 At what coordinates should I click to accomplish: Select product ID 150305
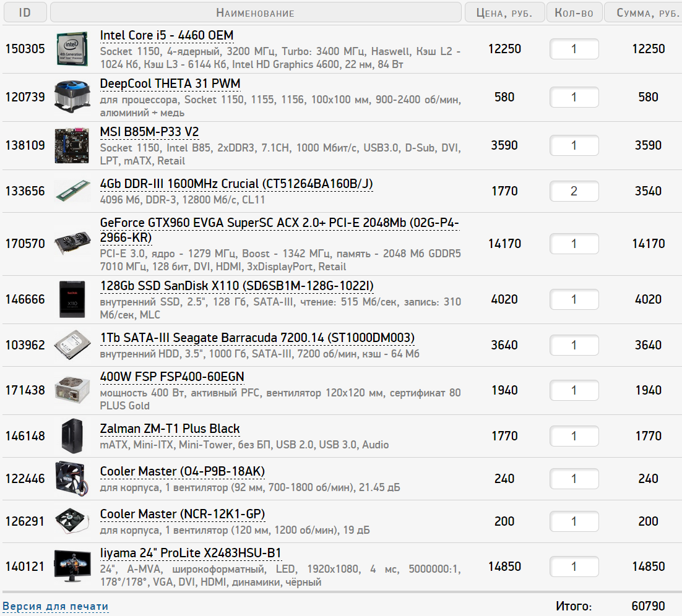[x=25, y=49]
